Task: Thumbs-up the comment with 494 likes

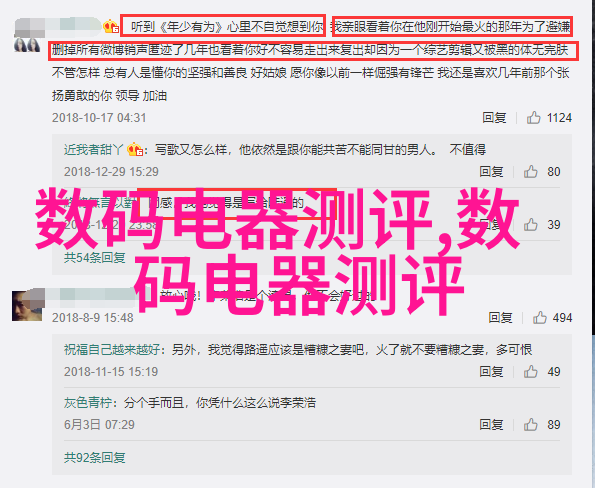Action: click(x=539, y=317)
